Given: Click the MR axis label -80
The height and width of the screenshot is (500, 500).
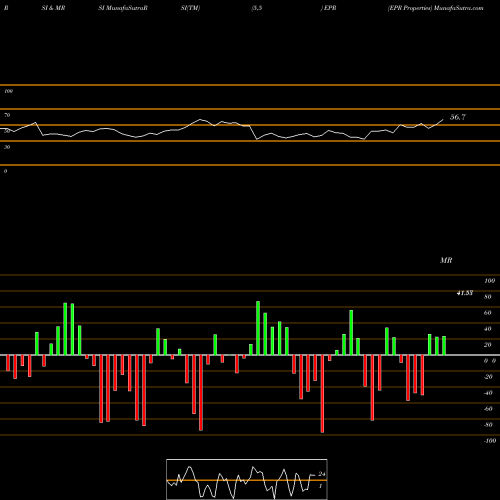Looking at the screenshot, I should tap(488, 425).
